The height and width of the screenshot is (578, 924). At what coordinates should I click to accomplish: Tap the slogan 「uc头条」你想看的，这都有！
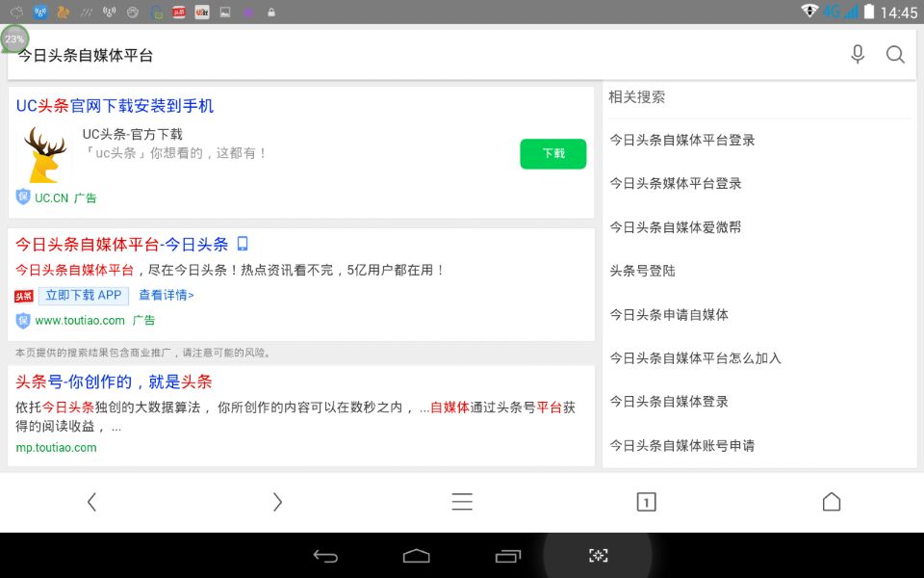pyautogui.click(x=175, y=153)
